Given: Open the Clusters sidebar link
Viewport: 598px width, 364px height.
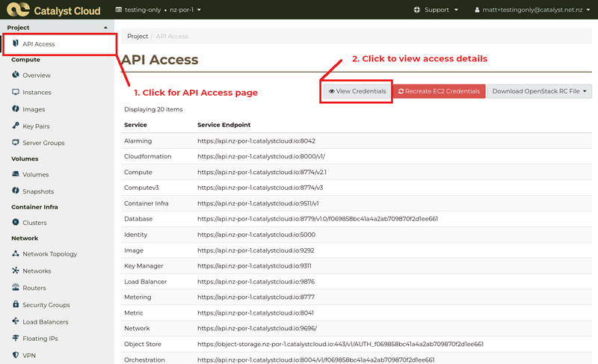Looking at the screenshot, I should click(x=34, y=223).
